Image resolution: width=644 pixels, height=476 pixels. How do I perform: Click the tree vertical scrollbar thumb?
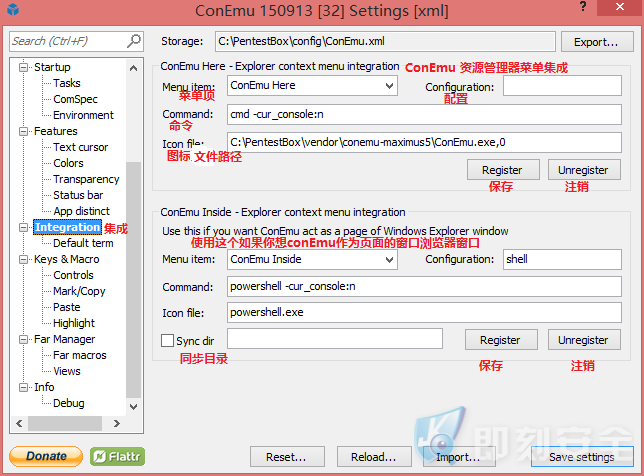click(x=133, y=280)
